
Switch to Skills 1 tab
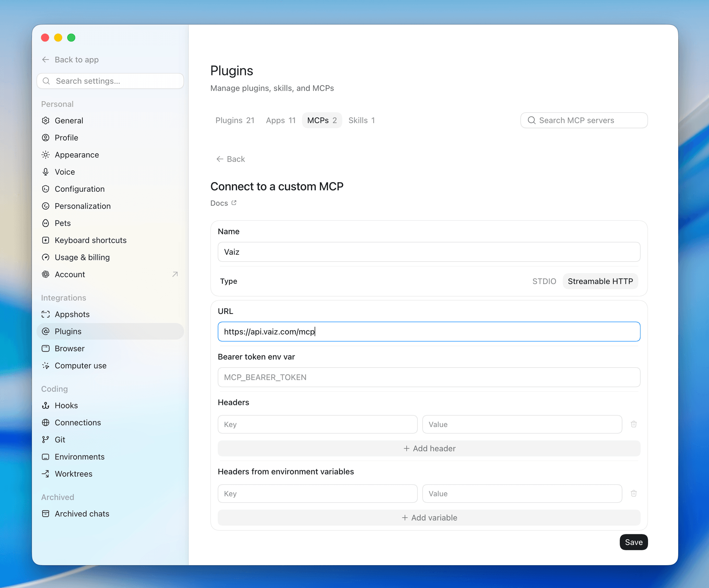pos(361,120)
